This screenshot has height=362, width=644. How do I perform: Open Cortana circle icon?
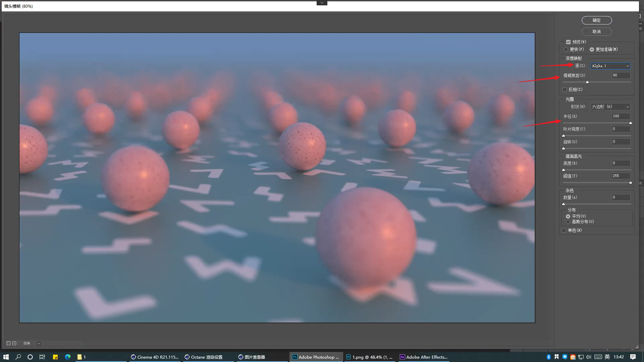30,357
